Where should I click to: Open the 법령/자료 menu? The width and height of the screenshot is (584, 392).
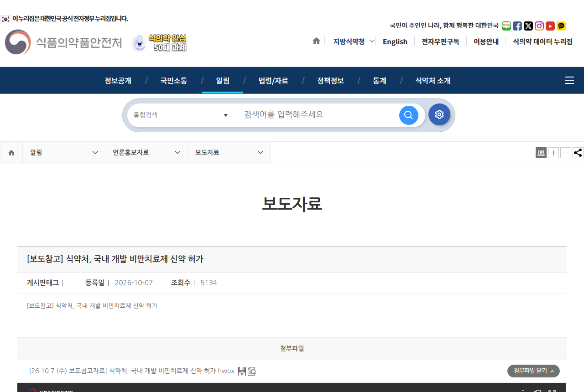[273, 81]
